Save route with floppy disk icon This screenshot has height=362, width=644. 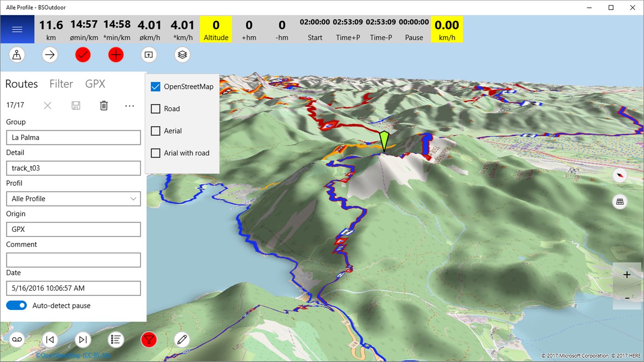click(x=76, y=106)
